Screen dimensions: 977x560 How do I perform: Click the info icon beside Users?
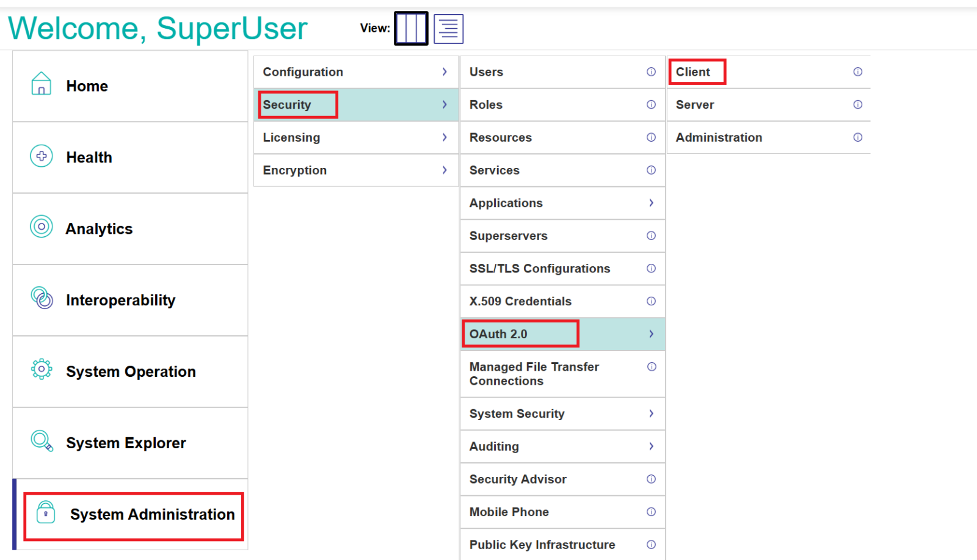(651, 72)
